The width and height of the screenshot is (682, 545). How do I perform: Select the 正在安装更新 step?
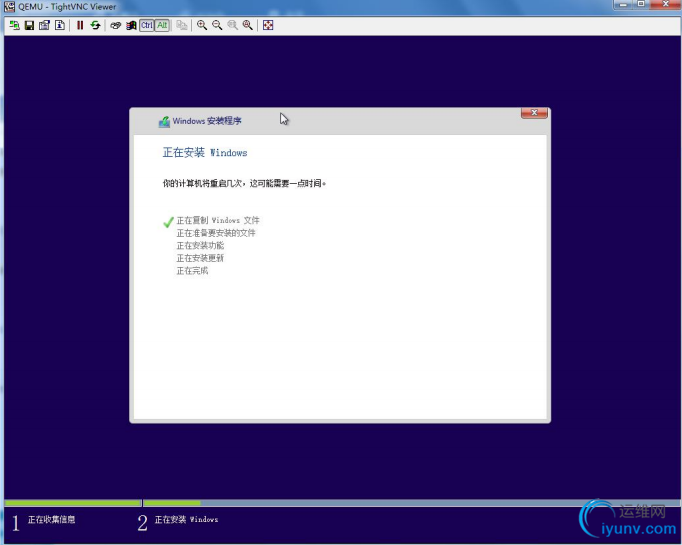click(200, 258)
